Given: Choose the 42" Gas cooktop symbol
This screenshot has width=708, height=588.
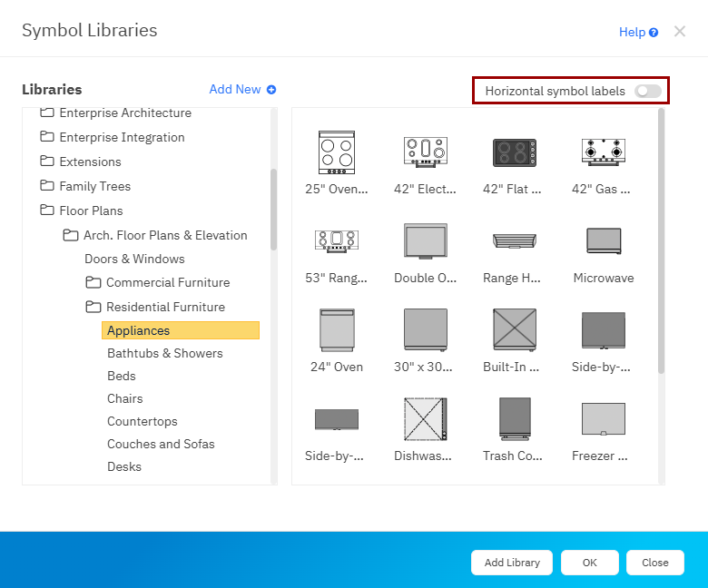Looking at the screenshot, I should tap(603, 152).
